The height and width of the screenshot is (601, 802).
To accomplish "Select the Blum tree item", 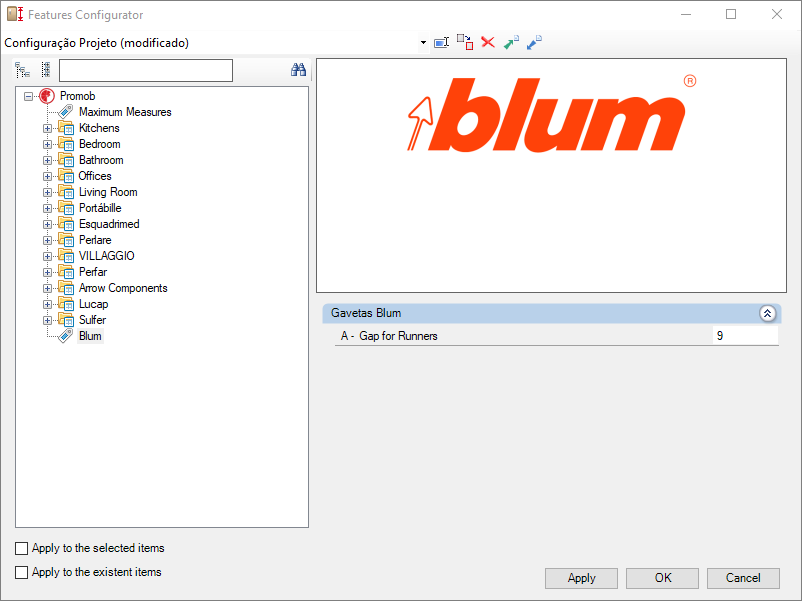I will click(x=90, y=336).
